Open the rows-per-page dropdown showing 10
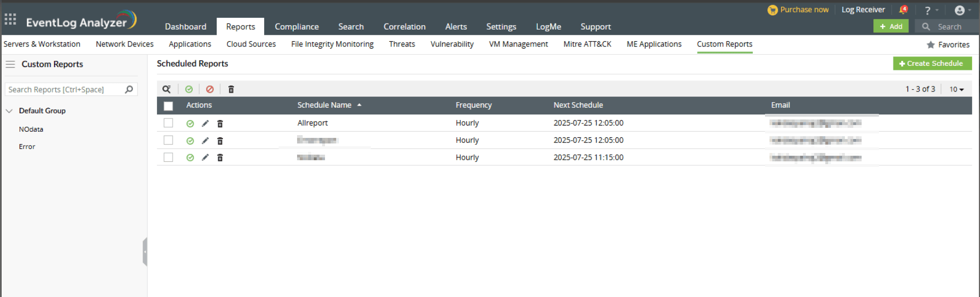 tap(957, 89)
